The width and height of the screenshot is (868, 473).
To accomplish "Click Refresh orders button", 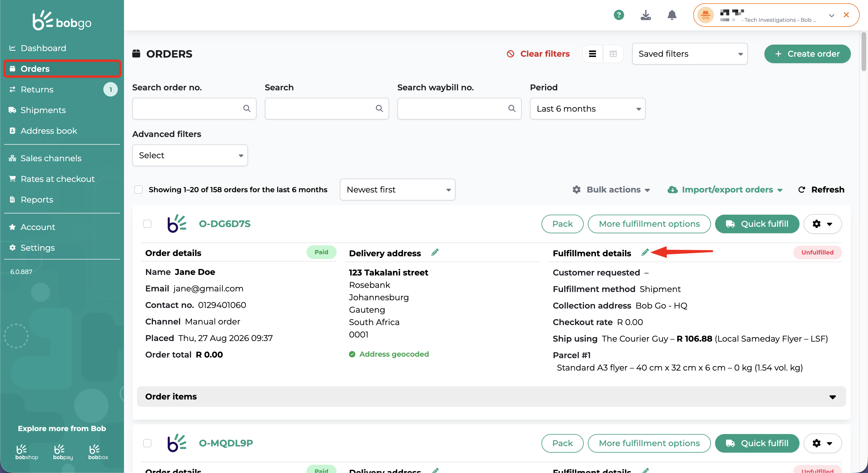I will 821,190.
